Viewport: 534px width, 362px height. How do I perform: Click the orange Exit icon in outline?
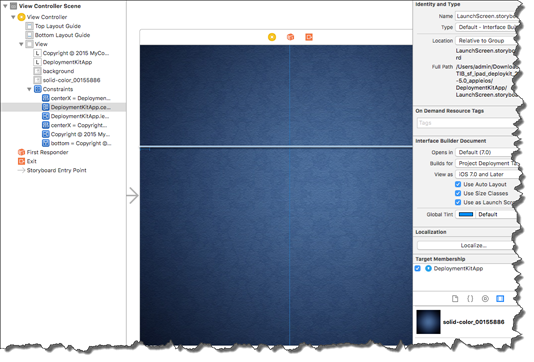[x=21, y=162]
